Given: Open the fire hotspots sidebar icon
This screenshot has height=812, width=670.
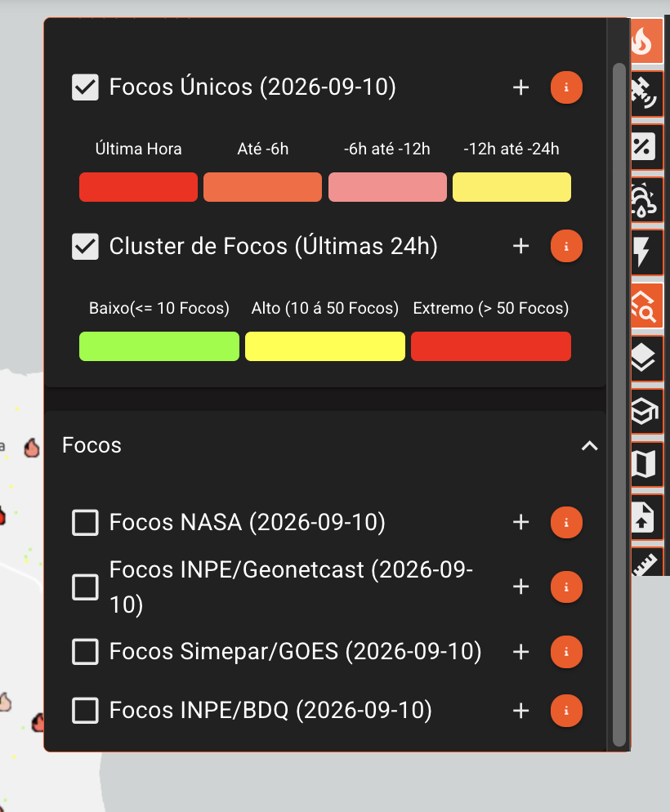Looking at the screenshot, I should (646, 42).
